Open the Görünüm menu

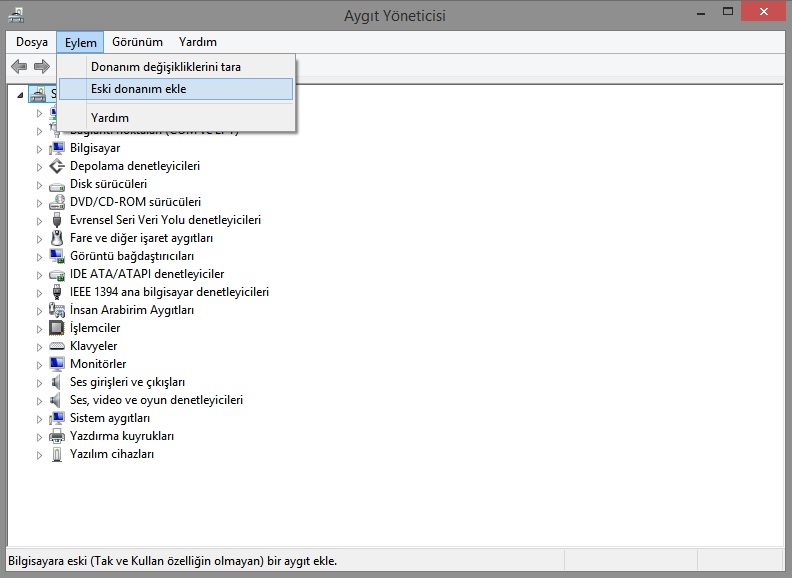tap(137, 42)
